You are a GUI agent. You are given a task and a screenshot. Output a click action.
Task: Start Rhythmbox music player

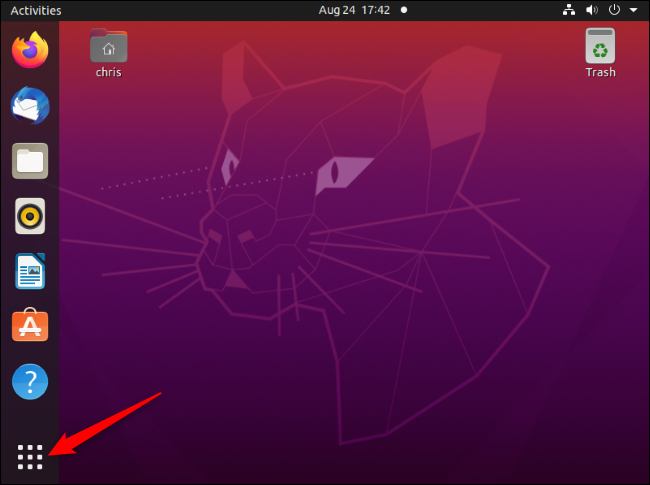[x=30, y=216]
